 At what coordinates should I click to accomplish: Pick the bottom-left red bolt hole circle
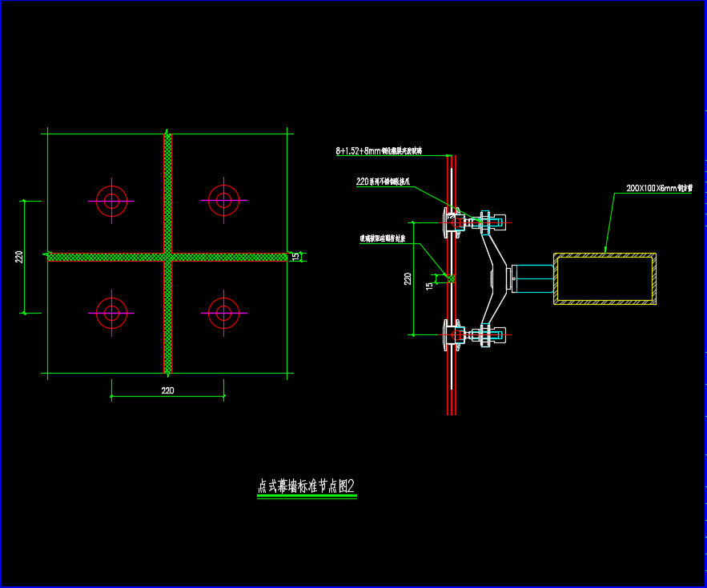(x=111, y=313)
